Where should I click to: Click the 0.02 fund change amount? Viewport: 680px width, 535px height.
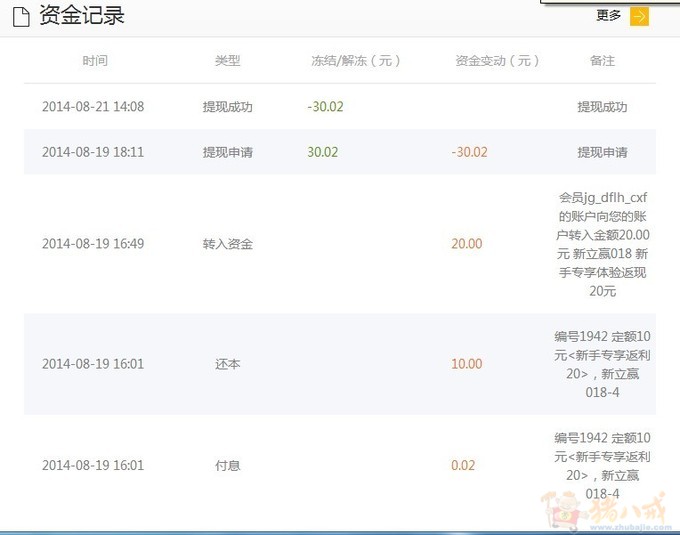463,465
